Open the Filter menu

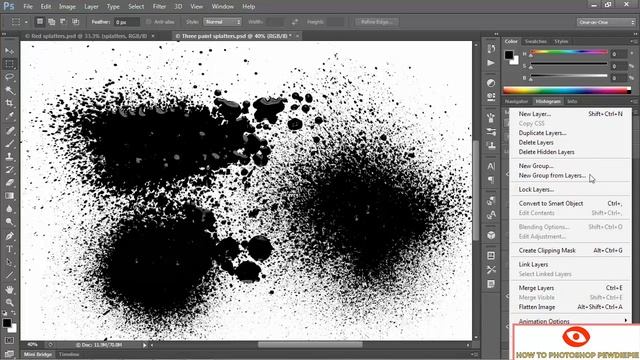tap(159, 7)
